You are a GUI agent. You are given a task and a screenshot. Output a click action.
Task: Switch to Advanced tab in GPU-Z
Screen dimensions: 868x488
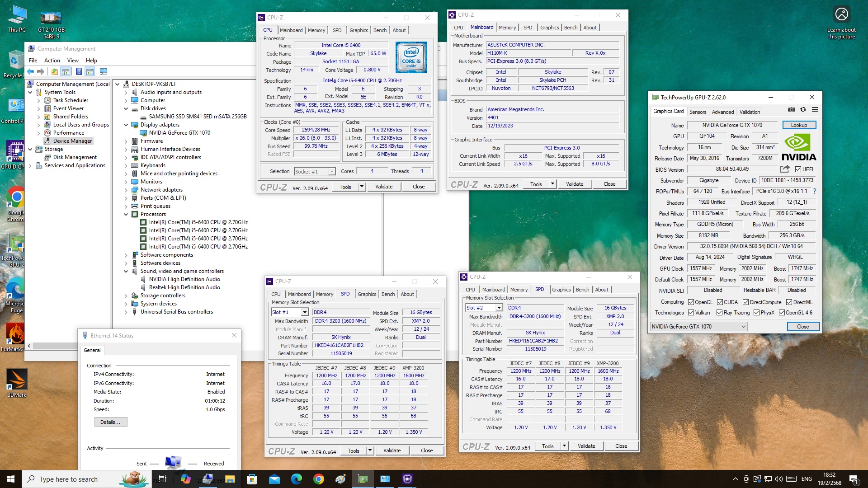click(723, 112)
